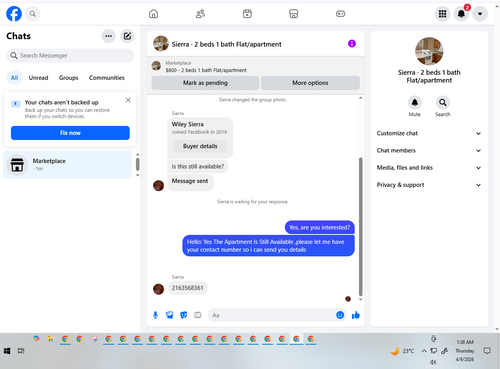500x369 pixels.
Task: Select the All chats filter
Action: (x=14, y=78)
